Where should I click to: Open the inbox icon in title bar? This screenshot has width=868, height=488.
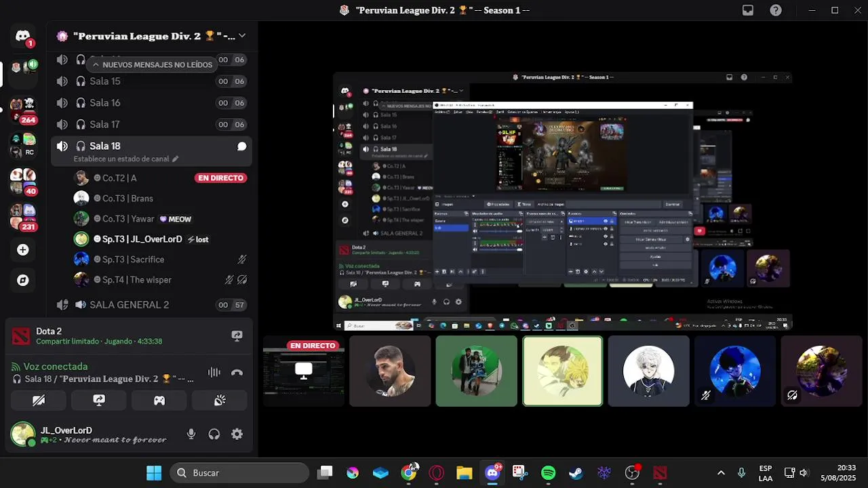(747, 10)
